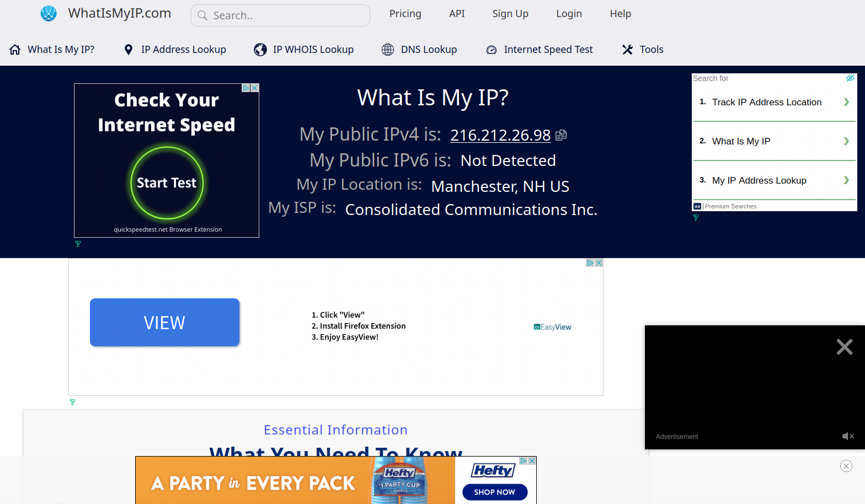Viewport: 865px width, 504px height.
Task: Click the Premium Searches label
Action: (730, 206)
